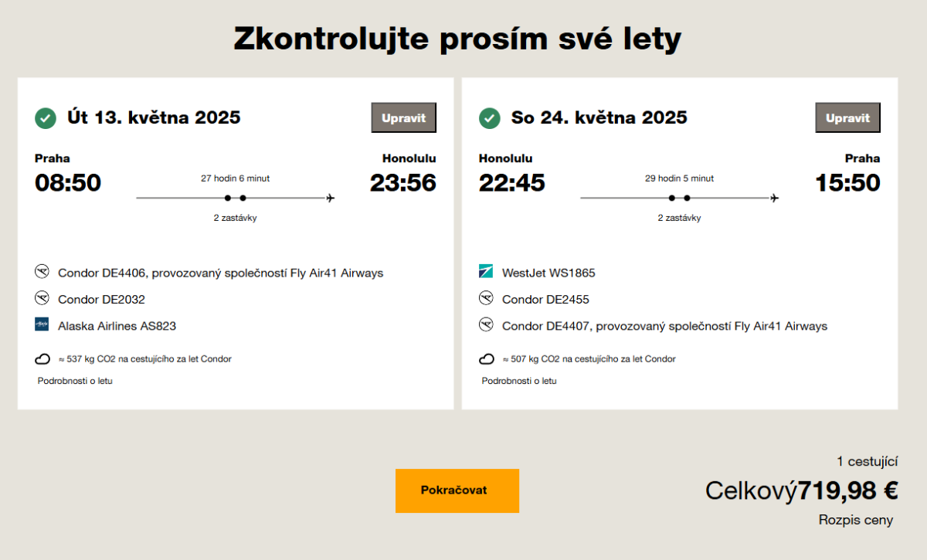This screenshot has height=560, width=927.
Task: Click the airplane icon on return flight line
Action: (x=775, y=199)
